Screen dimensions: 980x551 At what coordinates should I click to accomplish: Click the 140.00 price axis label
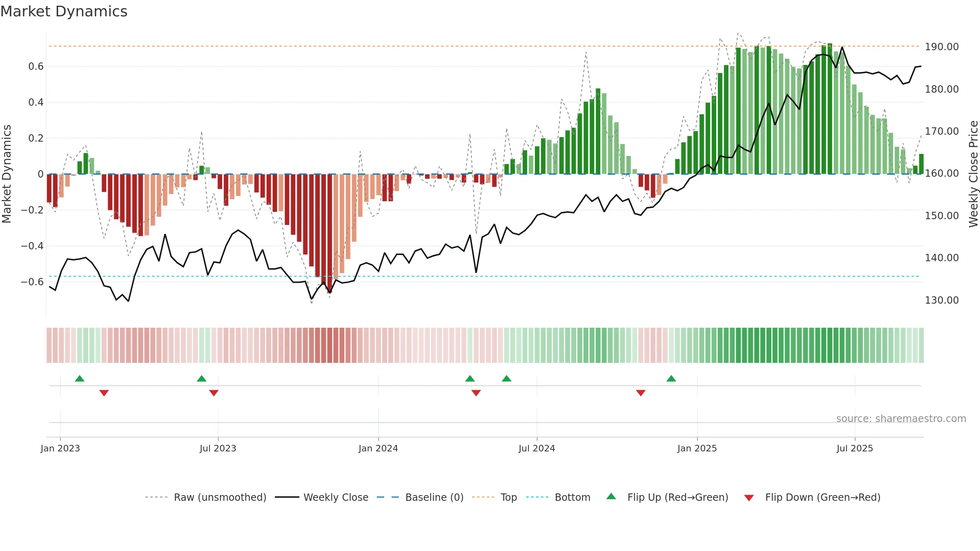[x=942, y=258]
